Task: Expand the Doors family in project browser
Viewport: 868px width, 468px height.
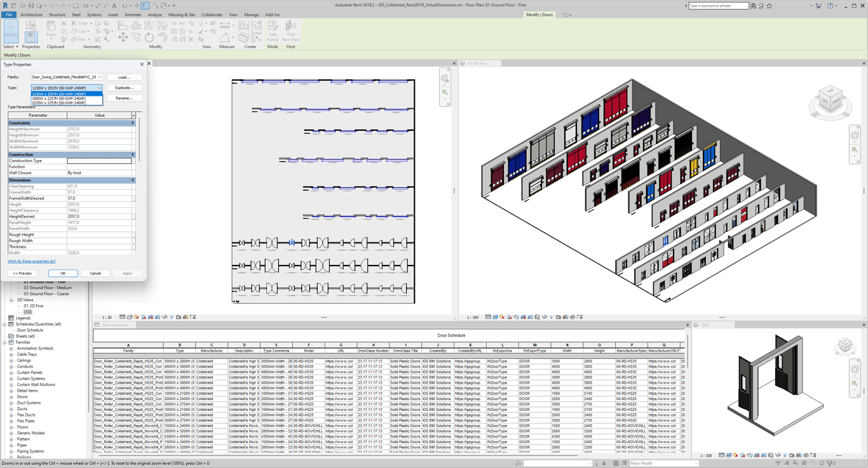Action: pos(11,397)
